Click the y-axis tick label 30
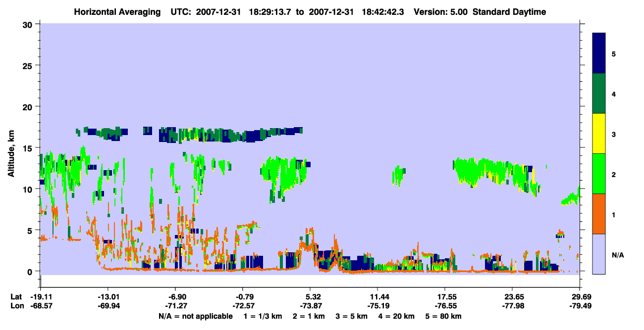Image resolution: width=644 pixels, height=330 pixels. (x=28, y=24)
